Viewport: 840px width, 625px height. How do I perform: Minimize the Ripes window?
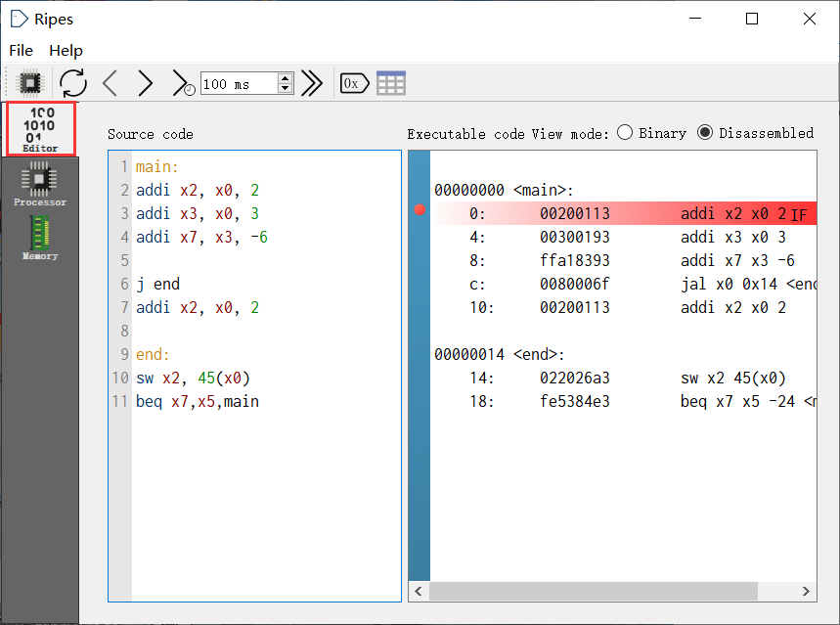(695, 19)
